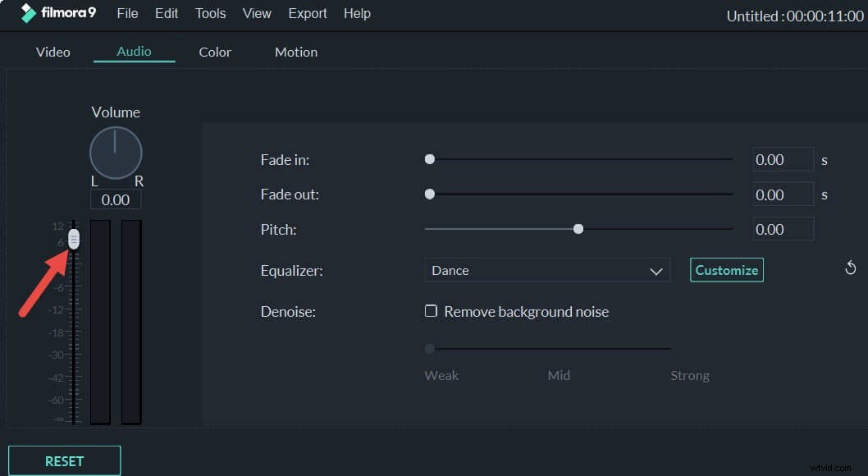
Task: Switch to the Video tab
Action: click(53, 52)
